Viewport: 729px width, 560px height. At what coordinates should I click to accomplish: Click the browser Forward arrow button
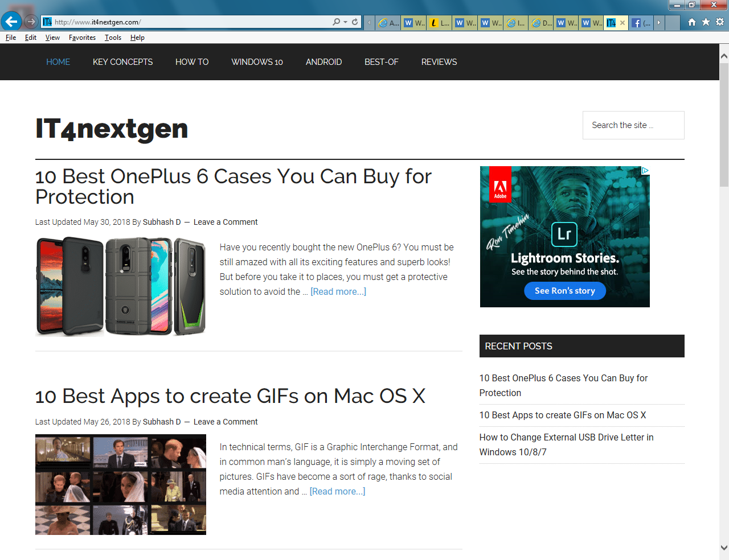click(31, 22)
